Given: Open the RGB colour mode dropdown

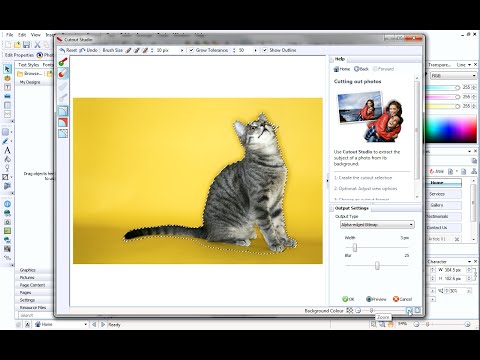Looking at the screenshot, I should click(453, 76).
